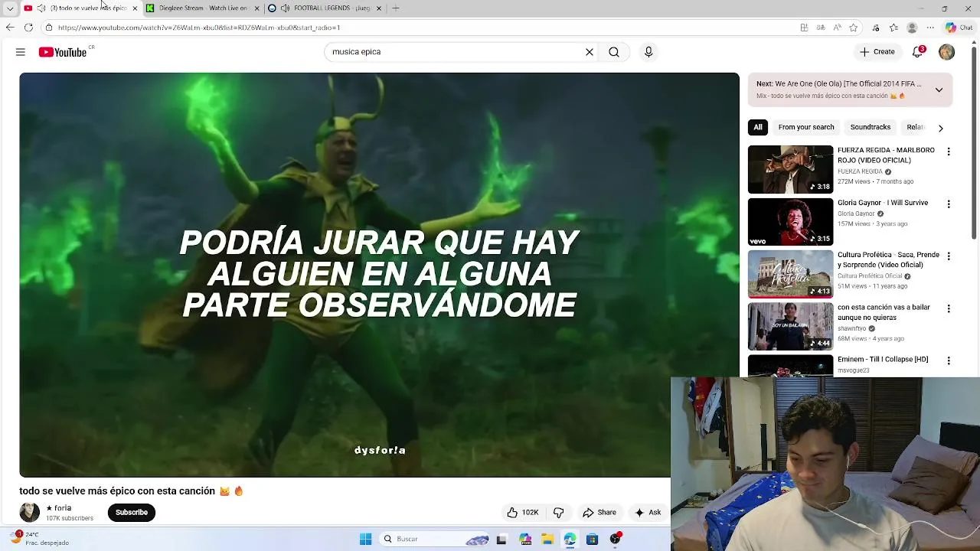Mute the YouTube tab via speaker icon
The image size is (980, 551).
click(x=41, y=8)
